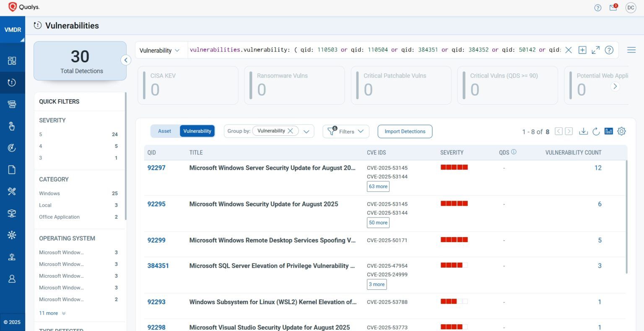This screenshot has width=644, height=331.
Task: Open the table settings gear icon
Action: point(622,131)
